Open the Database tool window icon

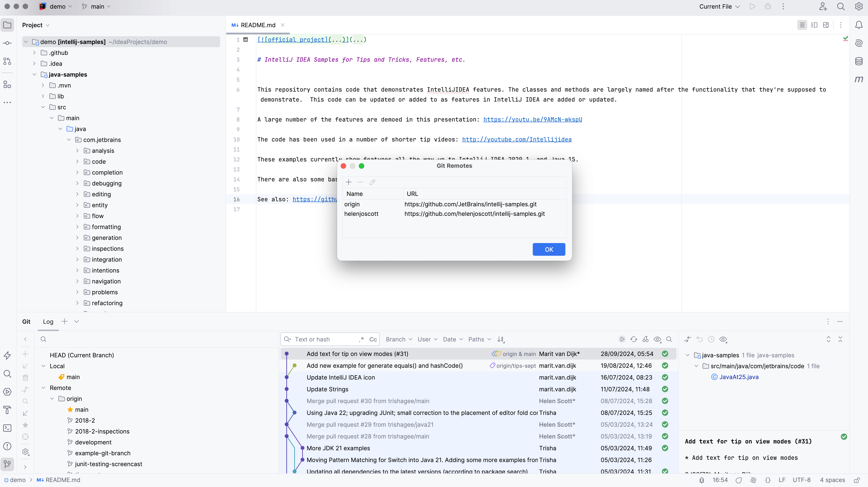coord(858,61)
